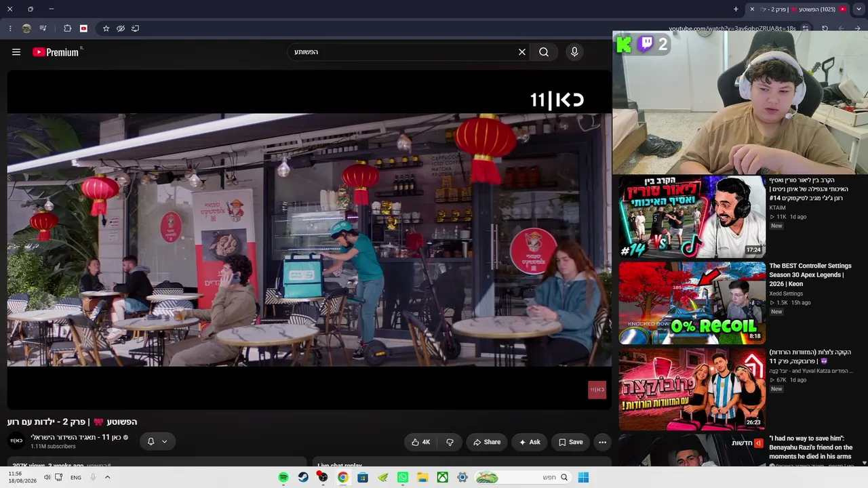868x488 pixels.
Task: Open the Chrome profile avatar
Action: coord(26,28)
